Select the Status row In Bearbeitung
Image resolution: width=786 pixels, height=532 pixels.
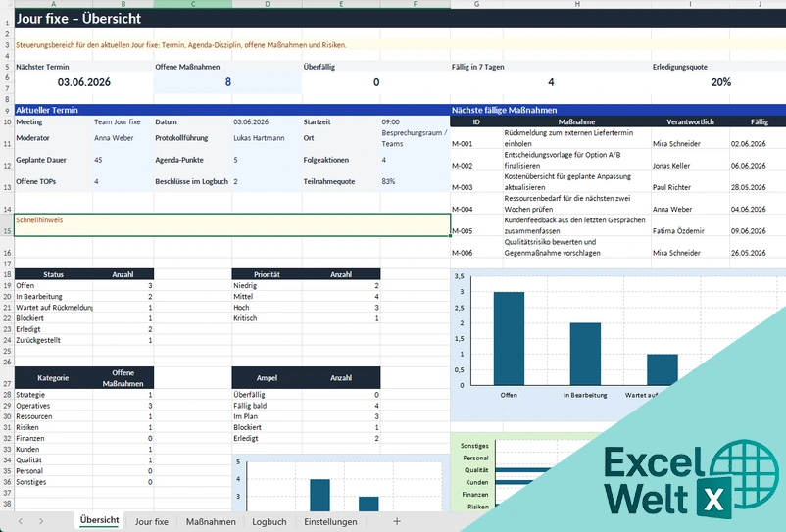83,297
